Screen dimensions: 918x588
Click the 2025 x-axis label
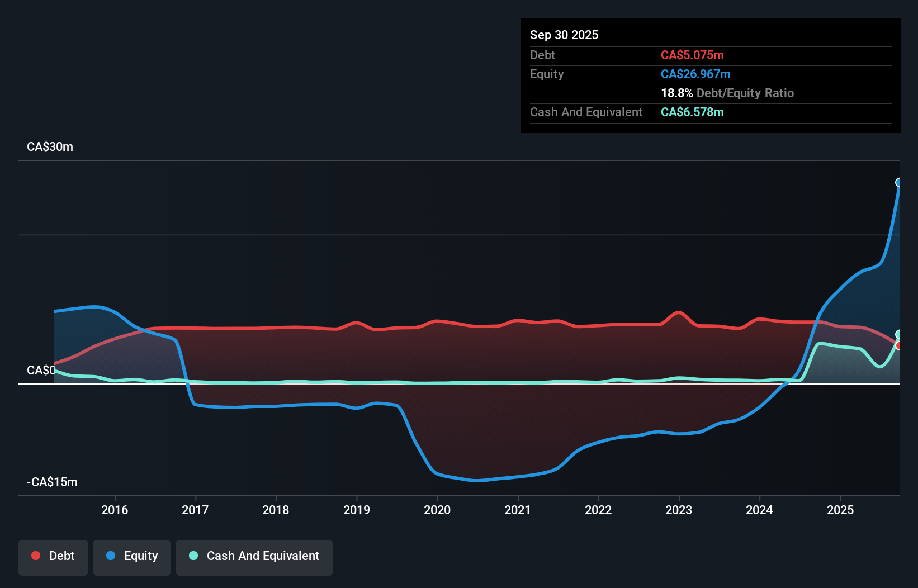click(840, 510)
